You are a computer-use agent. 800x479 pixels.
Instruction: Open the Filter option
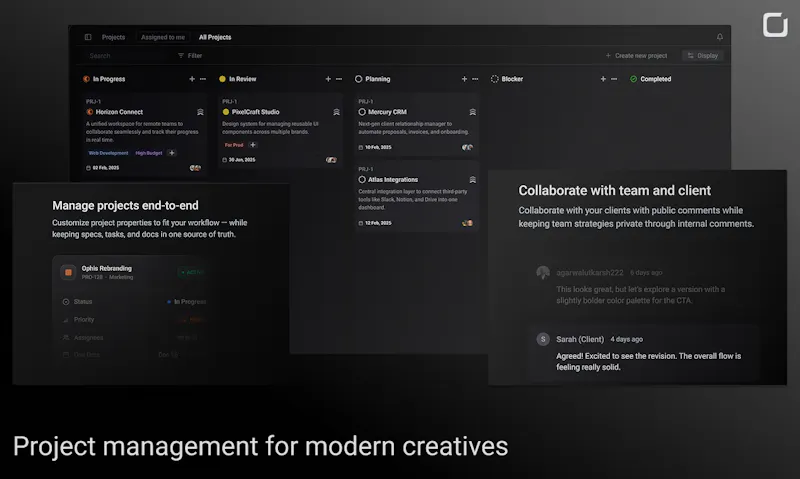(x=190, y=56)
